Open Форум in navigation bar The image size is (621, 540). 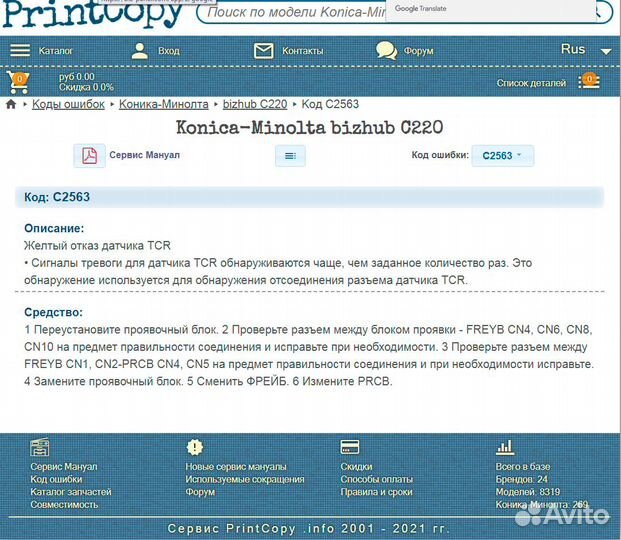tap(419, 51)
